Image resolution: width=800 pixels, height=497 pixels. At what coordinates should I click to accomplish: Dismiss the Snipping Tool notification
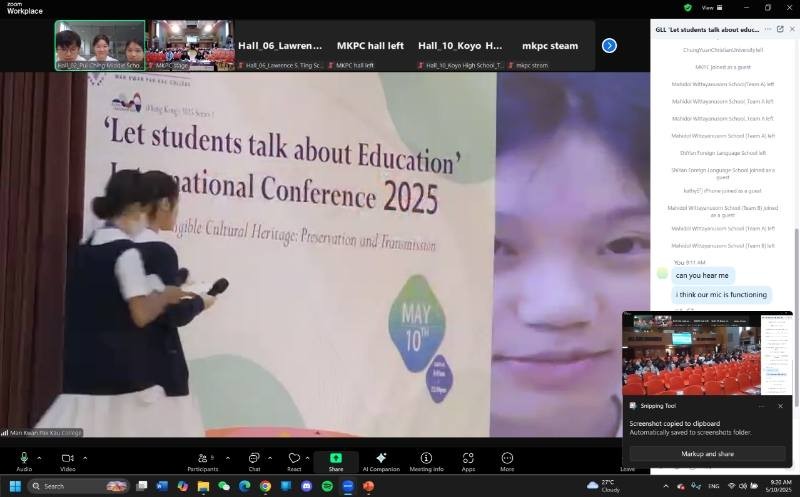point(780,406)
